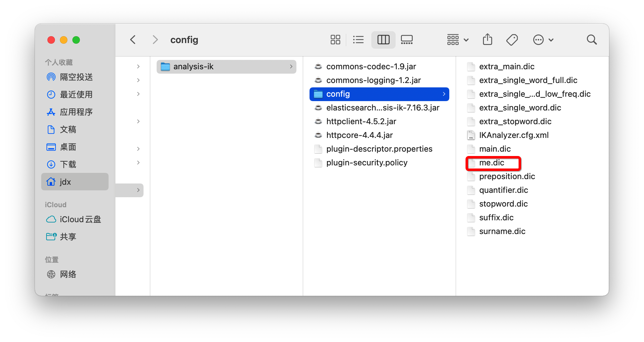
Task: Select surname.dic
Action: coord(532,231)
